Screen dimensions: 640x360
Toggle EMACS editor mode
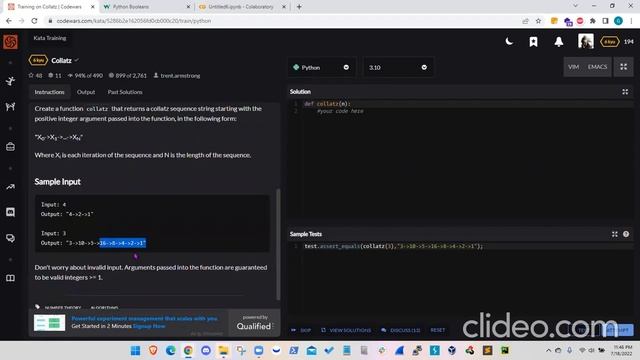(597, 67)
